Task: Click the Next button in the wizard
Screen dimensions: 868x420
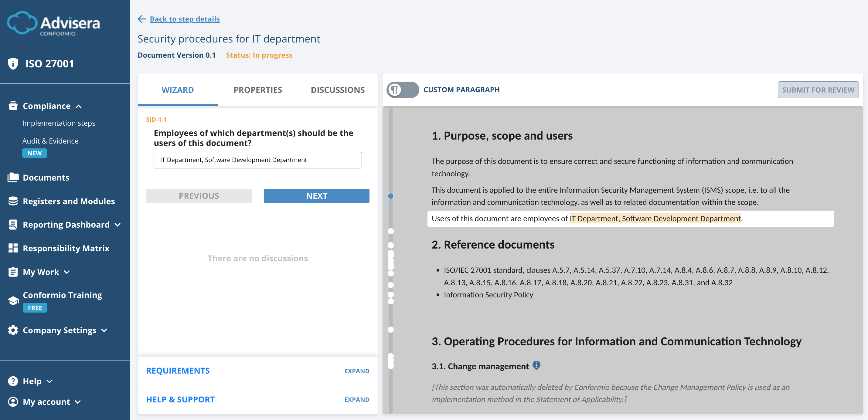Action: (316, 195)
